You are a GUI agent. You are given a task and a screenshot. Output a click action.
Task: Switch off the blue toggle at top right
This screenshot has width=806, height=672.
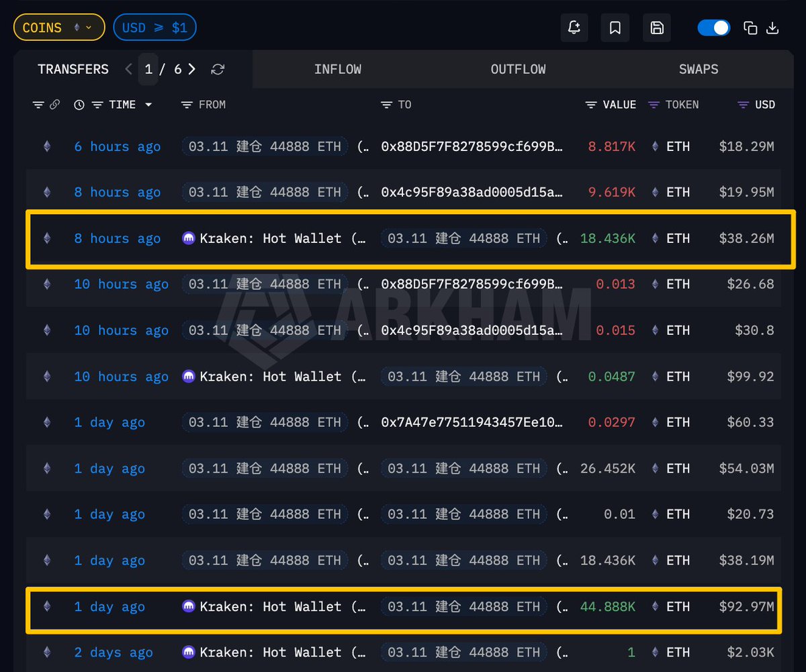pyautogui.click(x=713, y=28)
